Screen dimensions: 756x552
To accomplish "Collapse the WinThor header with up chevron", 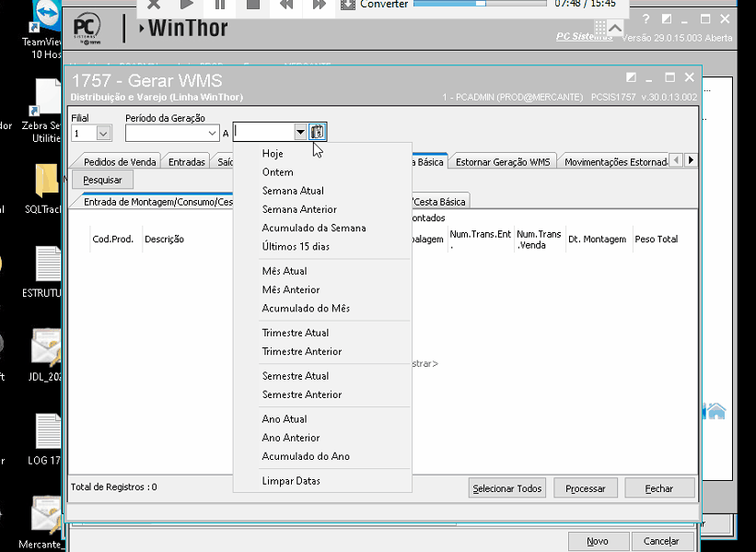I will tap(615, 28).
